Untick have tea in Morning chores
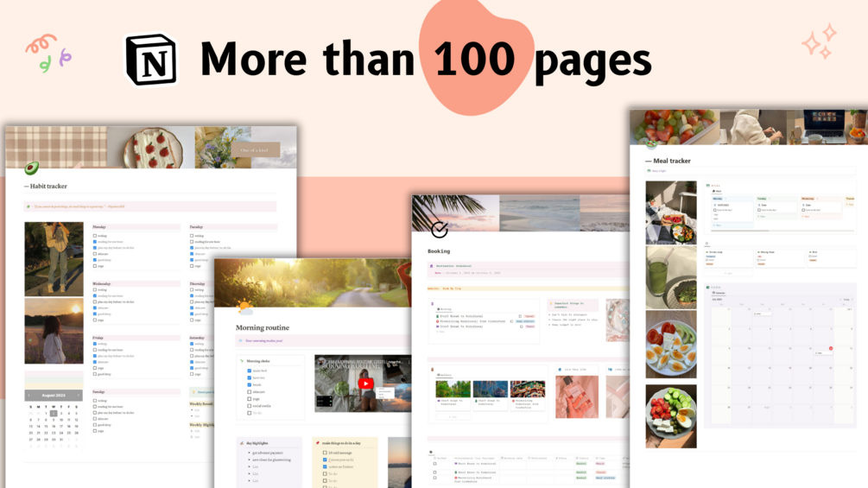The height and width of the screenshot is (488, 868). (x=249, y=378)
